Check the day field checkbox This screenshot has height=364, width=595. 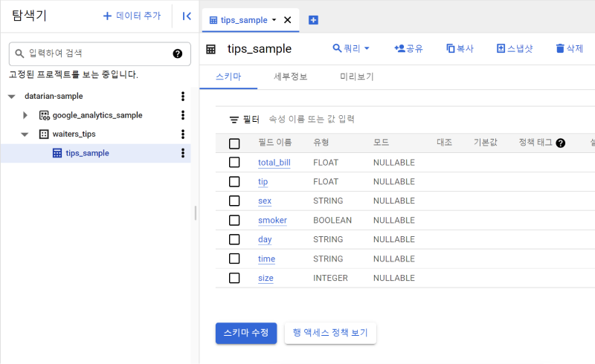(234, 239)
